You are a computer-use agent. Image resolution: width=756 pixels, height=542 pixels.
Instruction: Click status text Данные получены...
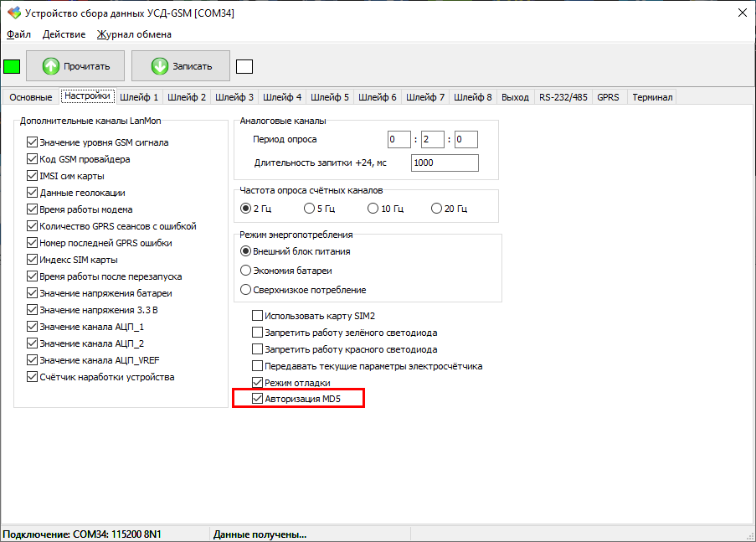click(260, 534)
